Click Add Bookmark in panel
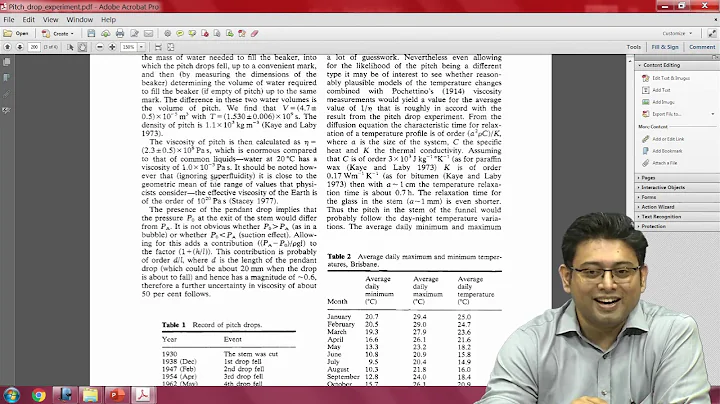The height and width of the screenshot is (404, 720). pos(662,151)
